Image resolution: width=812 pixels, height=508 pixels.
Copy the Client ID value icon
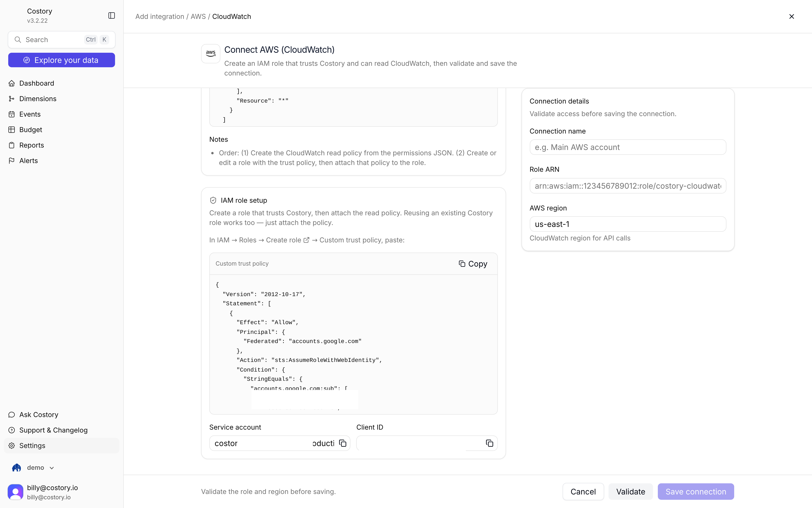point(489,443)
